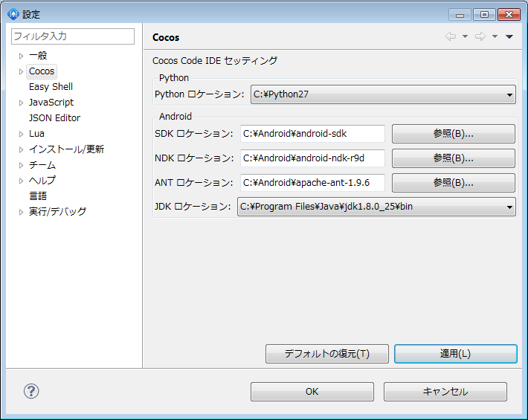This screenshot has height=420, width=528.
Task: Open the back history dropdown arrow
Action: point(465,36)
